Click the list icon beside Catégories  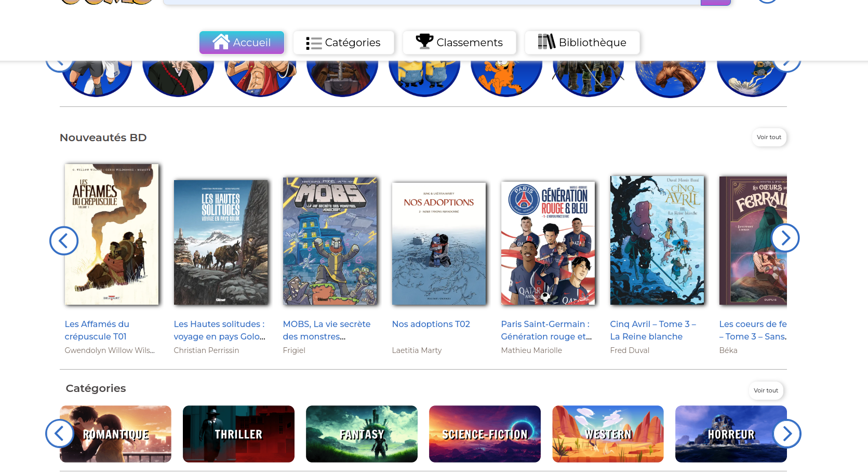314,43
